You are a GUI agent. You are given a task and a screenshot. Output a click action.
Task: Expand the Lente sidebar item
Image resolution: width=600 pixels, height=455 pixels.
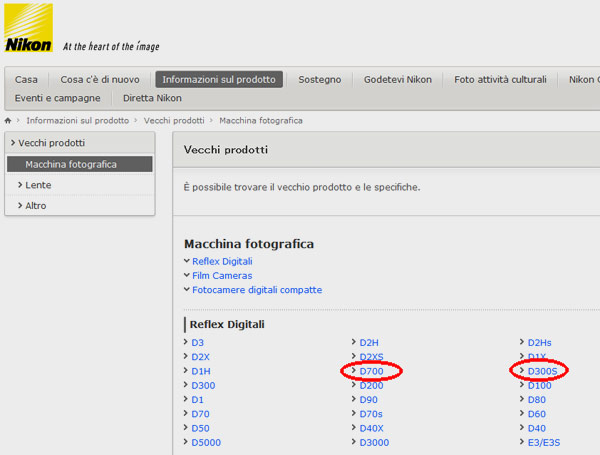(39, 185)
